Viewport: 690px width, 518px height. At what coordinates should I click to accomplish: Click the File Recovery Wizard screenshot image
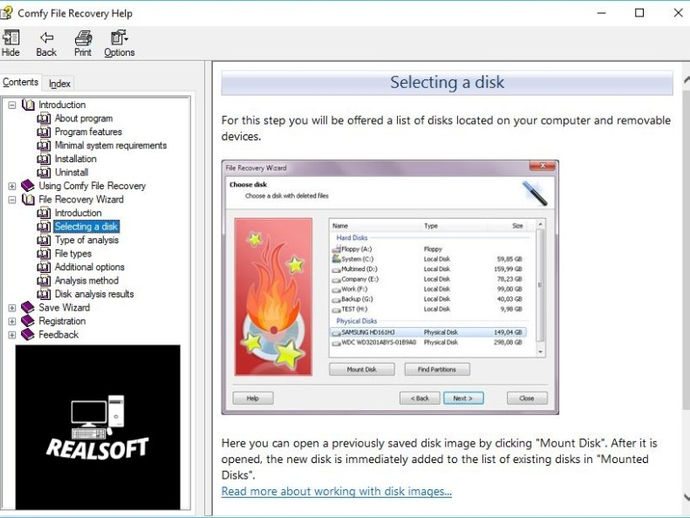390,287
